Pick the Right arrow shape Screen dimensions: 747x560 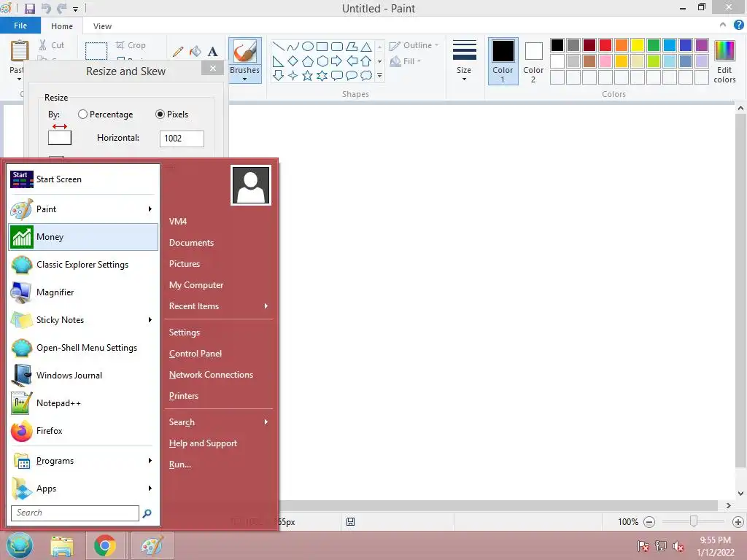tap(337, 61)
